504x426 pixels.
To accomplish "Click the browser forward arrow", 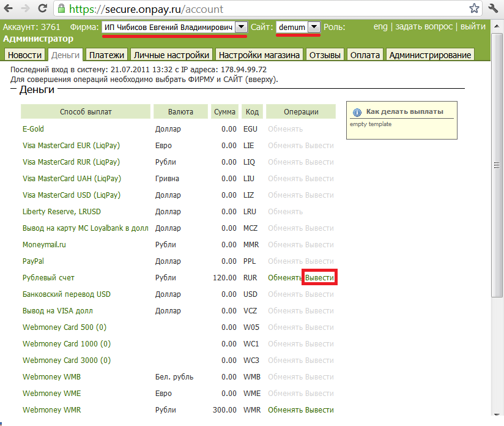I will (25, 9).
